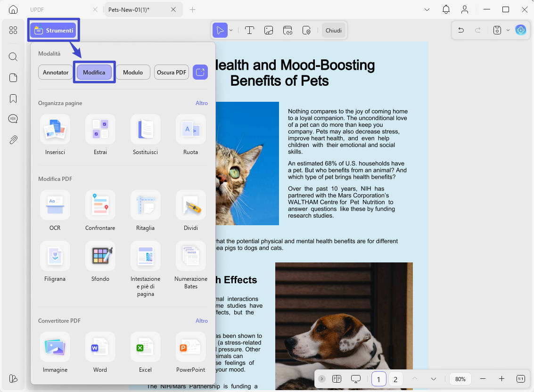Screen dimensions: 534x392
Task: Open the UPDF AI assistant icon
Action: coord(521,30)
